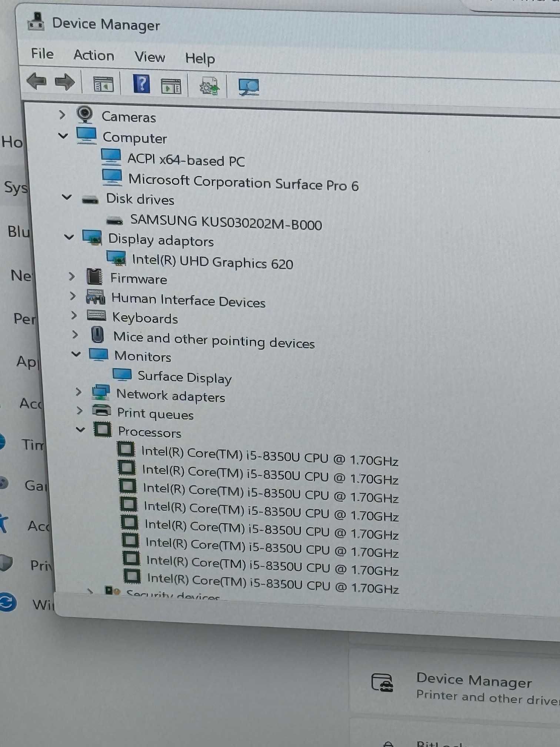Click the Surface Display monitor icon
Image resolution: width=560 pixels, height=747 pixels.
click(x=122, y=375)
